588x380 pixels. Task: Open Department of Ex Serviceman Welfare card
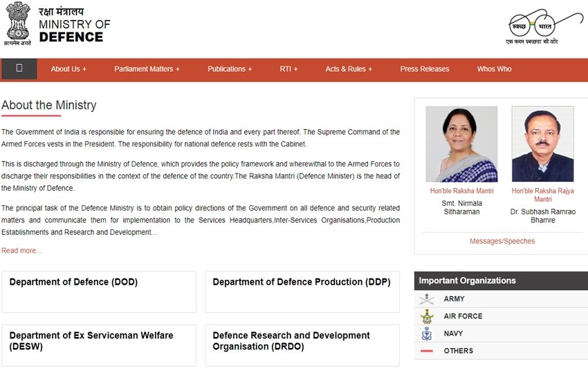99,345
